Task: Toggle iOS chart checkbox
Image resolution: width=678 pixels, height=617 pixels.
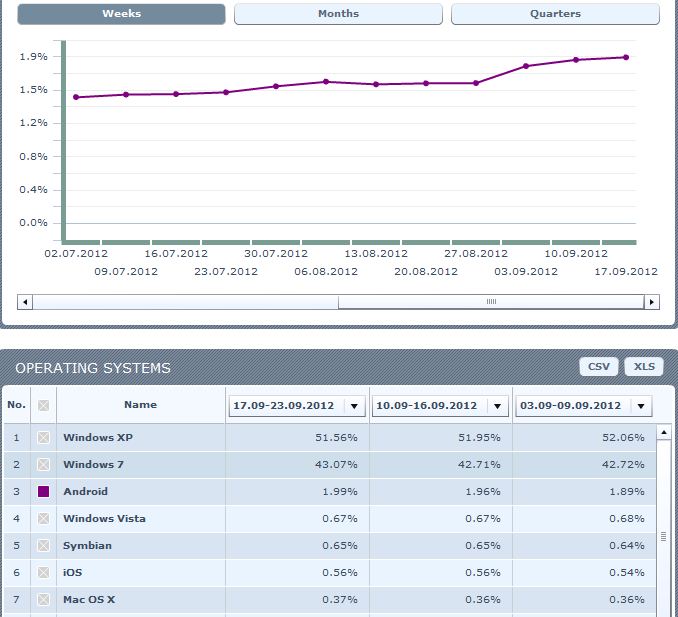Action: click(43, 573)
